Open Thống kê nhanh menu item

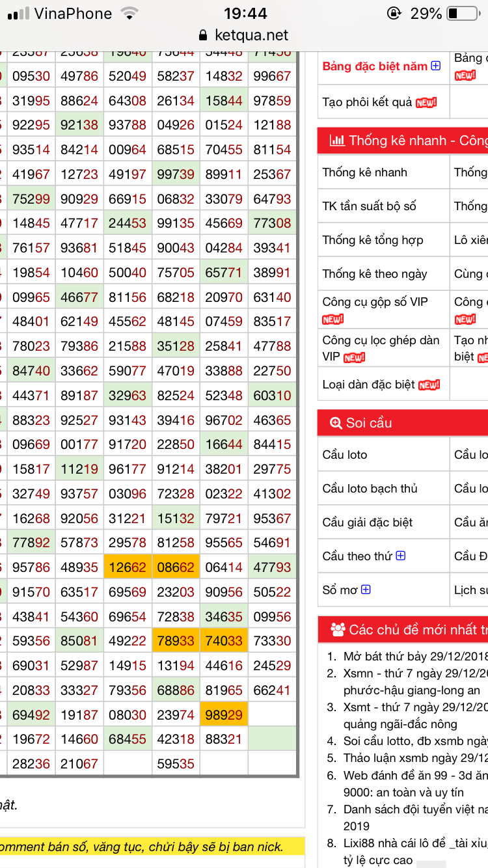(365, 172)
